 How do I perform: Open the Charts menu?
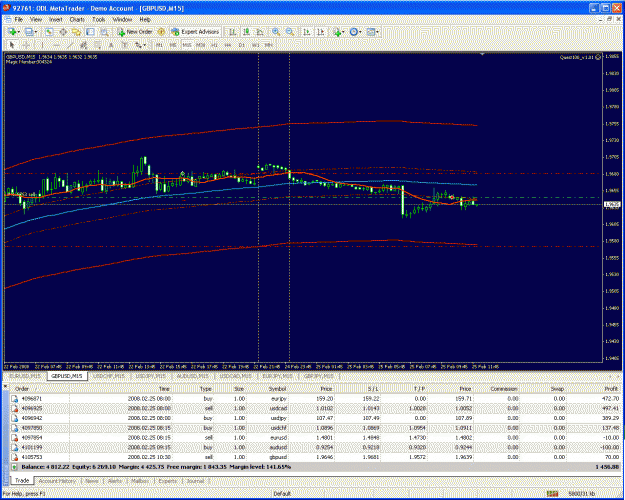point(77,19)
